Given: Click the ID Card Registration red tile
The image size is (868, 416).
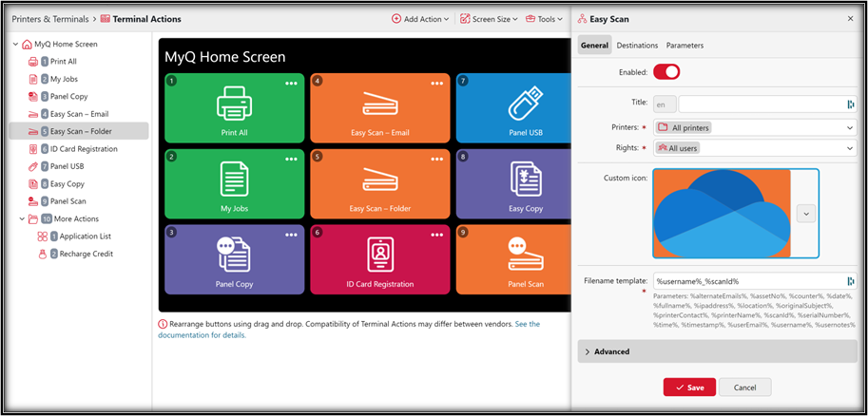Looking at the screenshot, I should (x=379, y=259).
